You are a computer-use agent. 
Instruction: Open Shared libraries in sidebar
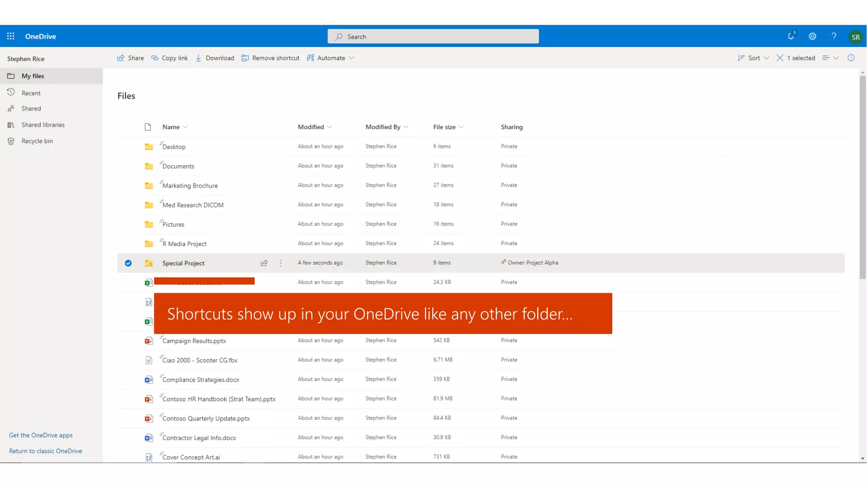[51, 125]
